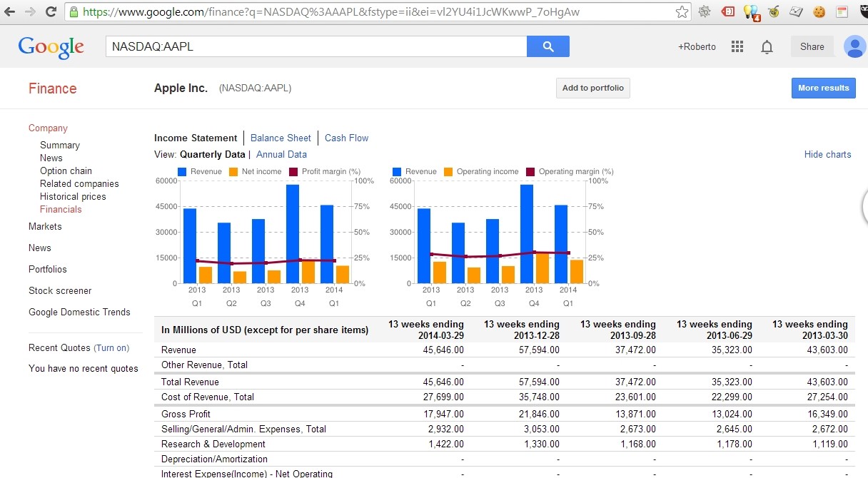Click Add to portfolio button
The height and width of the screenshot is (478, 868).
[x=592, y=88]
